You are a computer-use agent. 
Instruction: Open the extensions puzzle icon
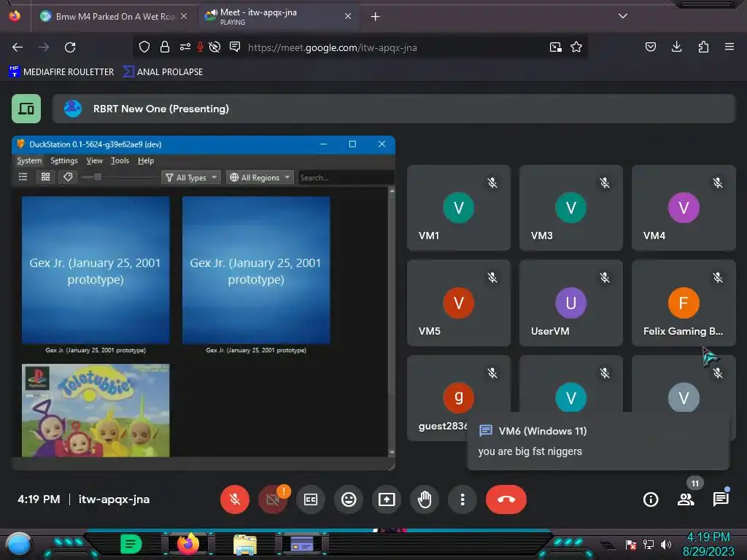coord(703,47)
